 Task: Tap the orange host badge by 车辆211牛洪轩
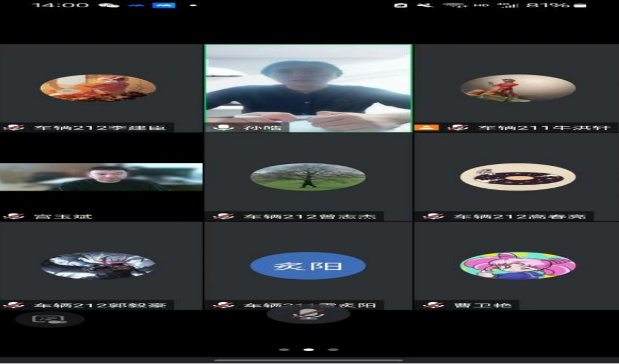(x=426, y=128)
